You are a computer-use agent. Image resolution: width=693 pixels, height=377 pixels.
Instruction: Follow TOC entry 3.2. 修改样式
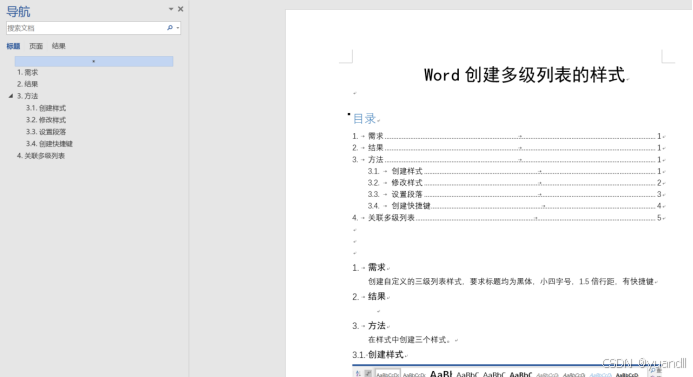(515, 183)
